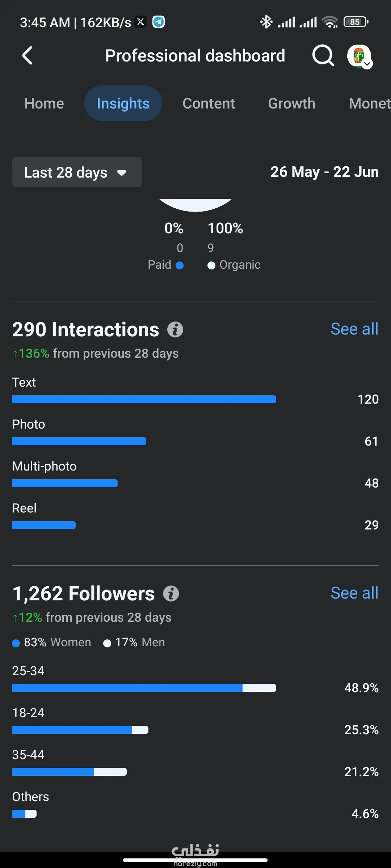Tap the info icon beside Followers

tap(171, 593)
